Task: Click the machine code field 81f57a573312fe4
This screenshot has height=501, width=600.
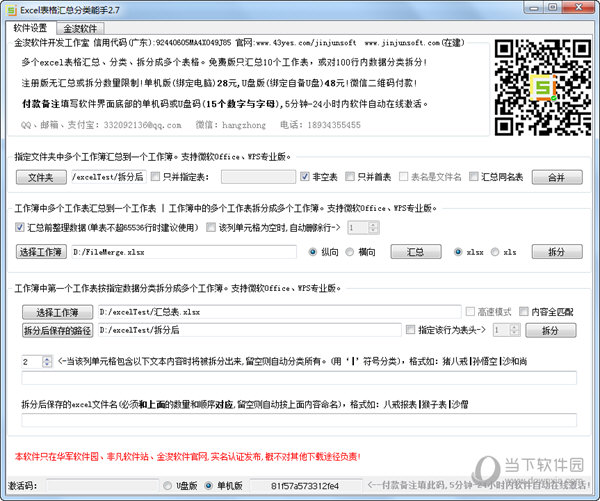Action: pyautogui.click(x=305, y=485)
